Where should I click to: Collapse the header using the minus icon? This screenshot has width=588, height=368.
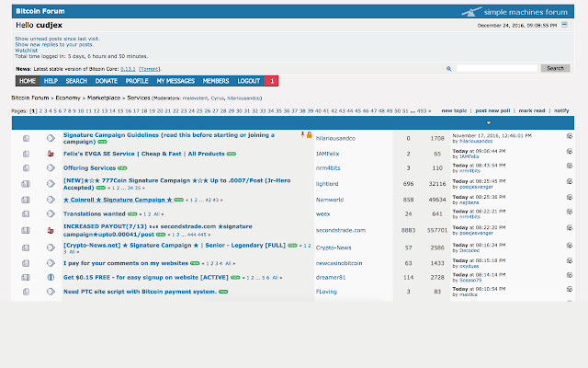pyautogui.click(x=564, y=25)
